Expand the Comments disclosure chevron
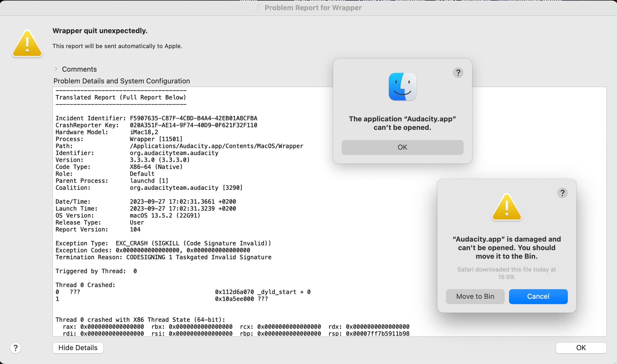The image size is (617, 364). pyautogui.click(x=56, y=69)
